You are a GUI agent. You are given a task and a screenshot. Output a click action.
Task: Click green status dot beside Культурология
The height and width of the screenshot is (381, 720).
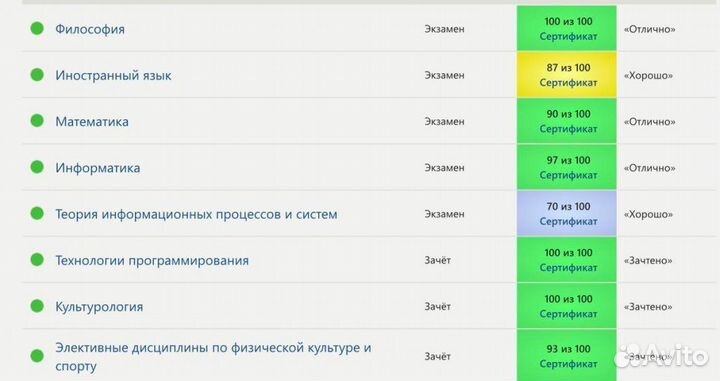(37, 306)
